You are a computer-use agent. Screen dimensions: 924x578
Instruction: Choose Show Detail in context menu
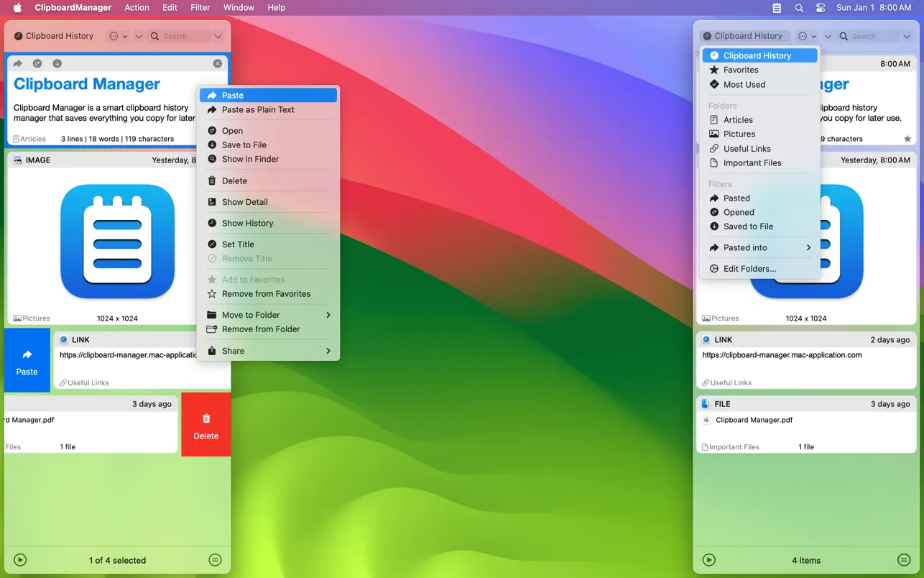[x=268, y=202]
